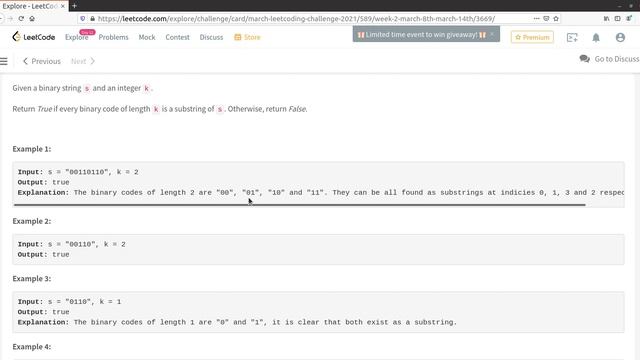Screen dimensions: 640x360
Task: Open the Store link
Action: [x=247, y=37]
